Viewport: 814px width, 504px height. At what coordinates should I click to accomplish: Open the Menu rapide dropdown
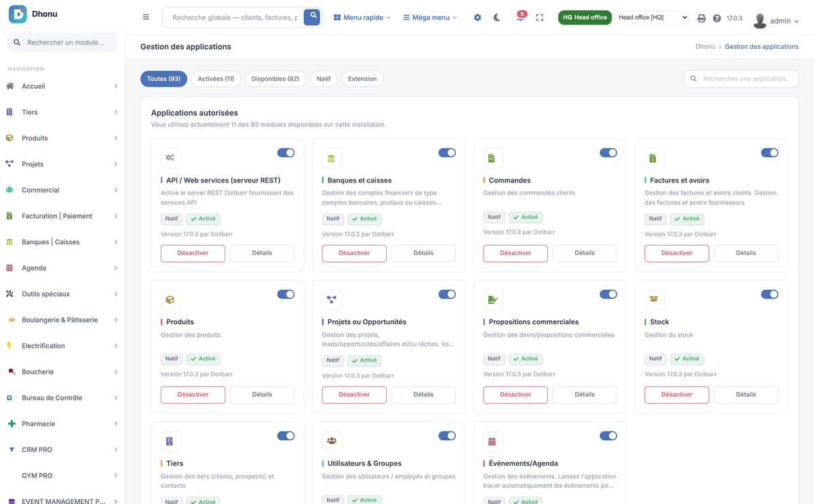(x=362, y=18)
